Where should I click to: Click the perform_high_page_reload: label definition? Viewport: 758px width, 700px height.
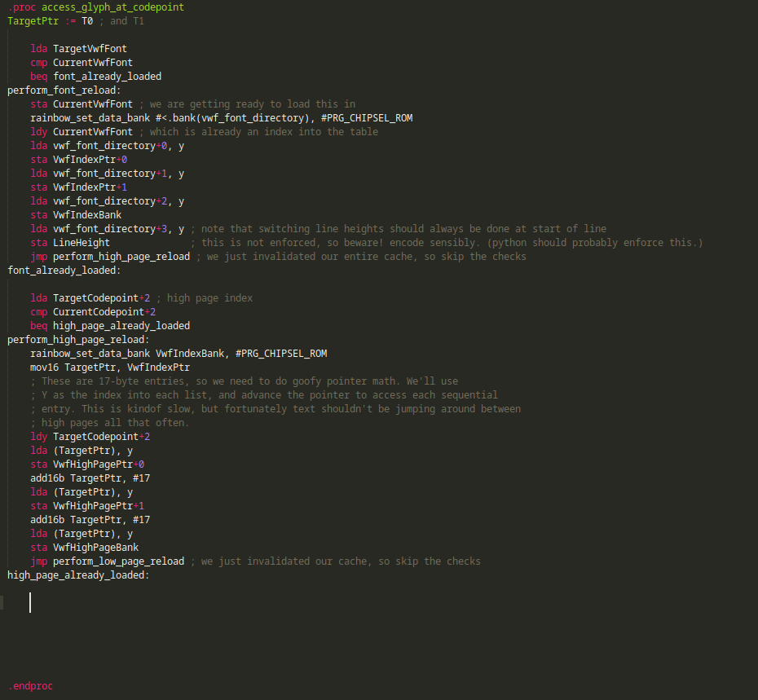[78, 340]
